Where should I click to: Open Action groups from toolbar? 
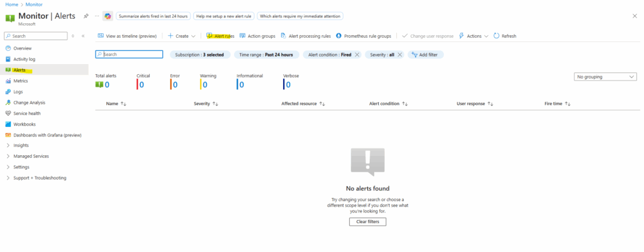pos(257,36)
